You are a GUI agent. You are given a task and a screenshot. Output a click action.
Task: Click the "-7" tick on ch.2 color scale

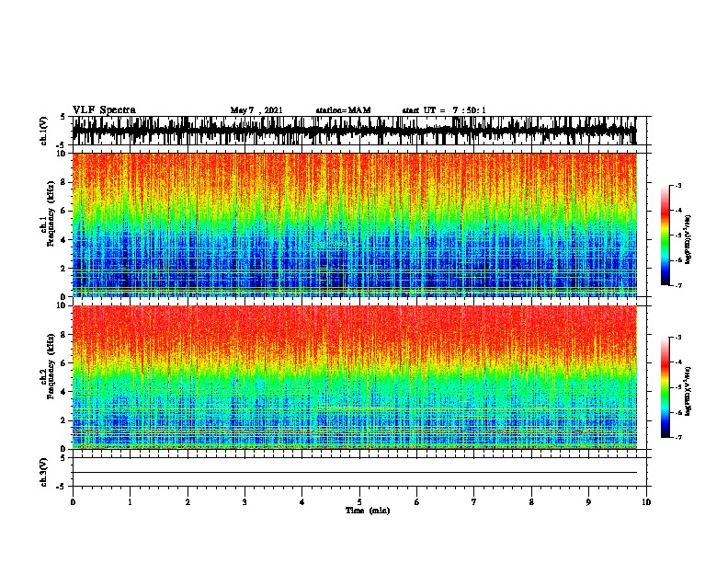click(677, 437)
